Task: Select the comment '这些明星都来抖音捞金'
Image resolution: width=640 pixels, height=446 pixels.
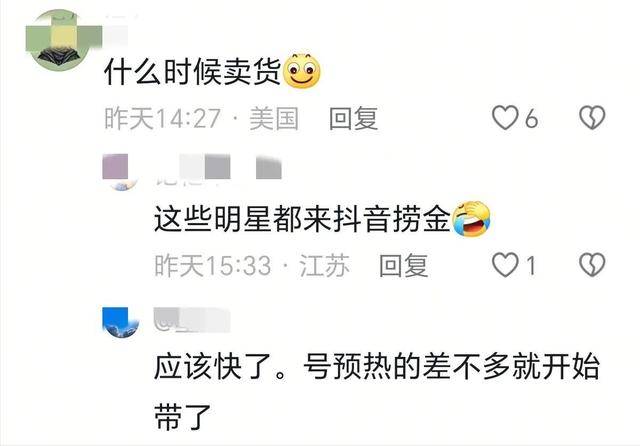Action: pyautogui.click(x=302, y=219)
